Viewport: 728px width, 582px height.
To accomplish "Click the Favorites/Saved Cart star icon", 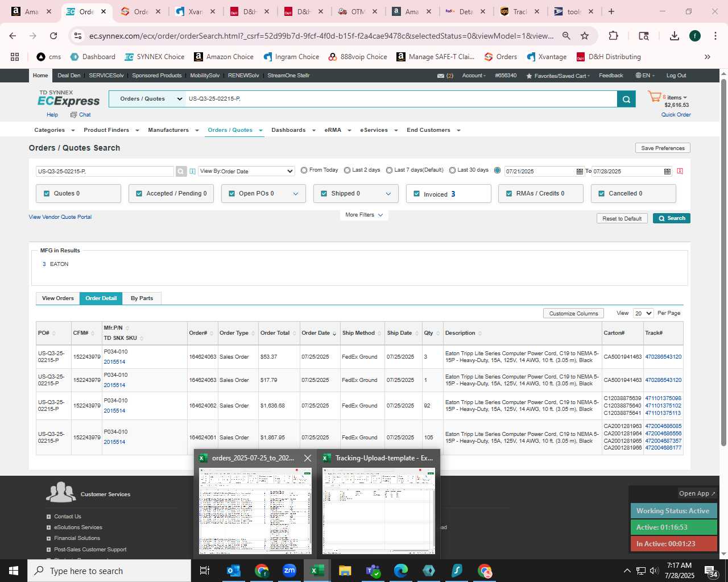I will [529, 76].
